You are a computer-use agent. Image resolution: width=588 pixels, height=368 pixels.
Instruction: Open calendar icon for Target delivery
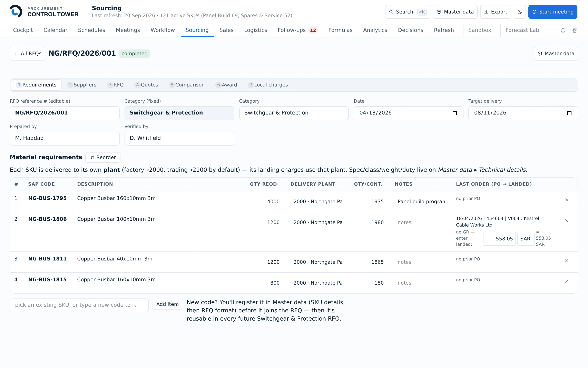tap(569, 113)
